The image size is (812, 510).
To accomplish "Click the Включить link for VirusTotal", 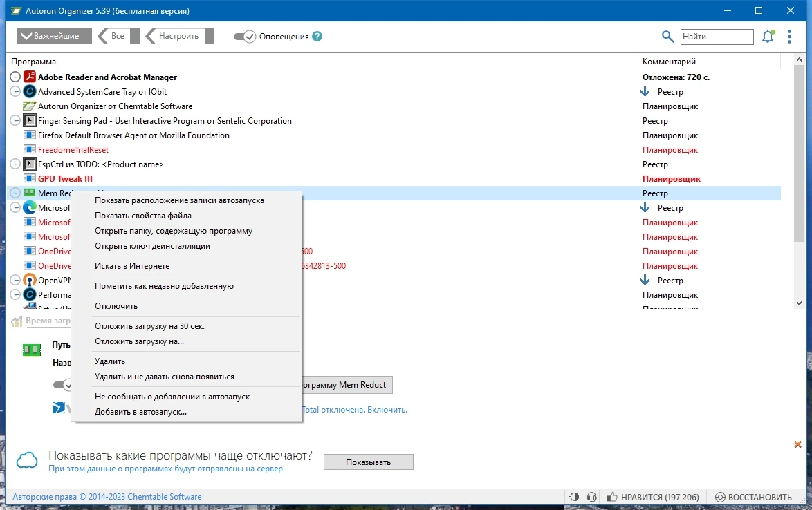I will tap(387, 410).
